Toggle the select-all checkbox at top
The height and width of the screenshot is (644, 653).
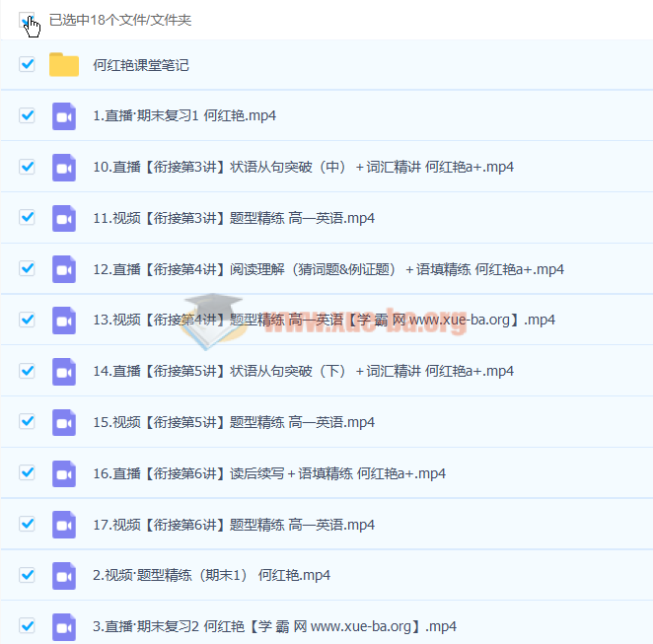pos(27,19)
